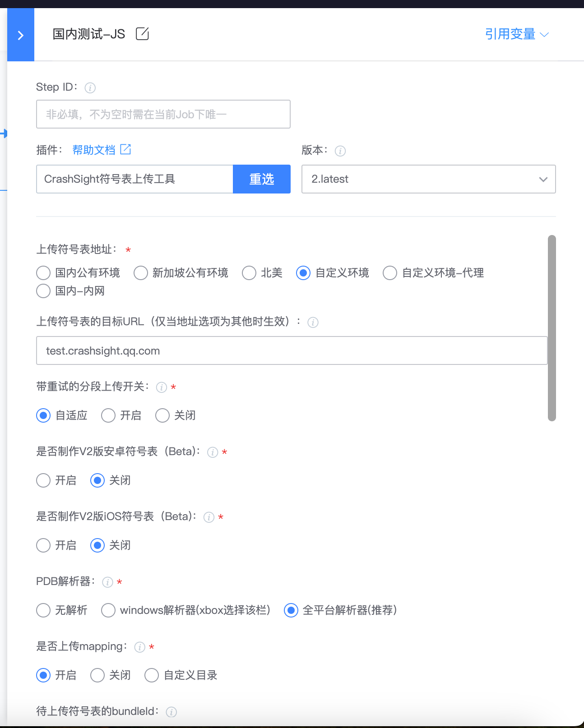Viewport: 584px width, 728px height.
Task: Click the 重选 button to reselect plugin
Action: pyautogui.click(x=262, y=179)
